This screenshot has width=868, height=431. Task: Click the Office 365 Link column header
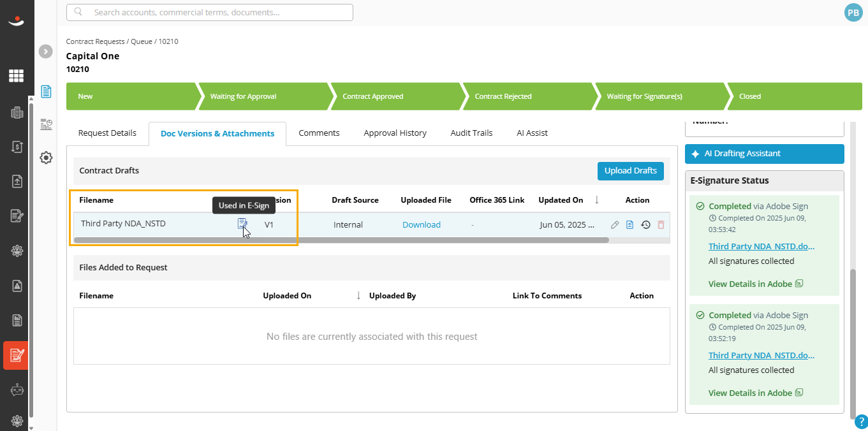[x=497, y=200]
